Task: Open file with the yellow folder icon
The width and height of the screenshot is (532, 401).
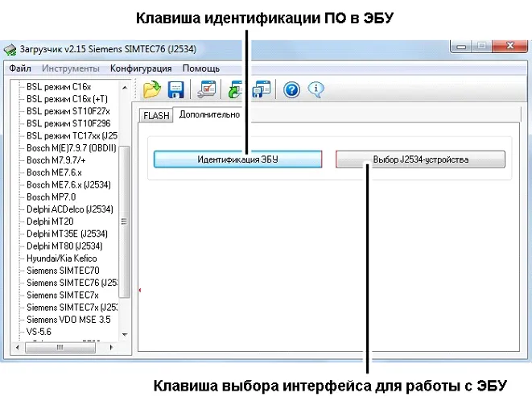Action: (x=151, y=89)
